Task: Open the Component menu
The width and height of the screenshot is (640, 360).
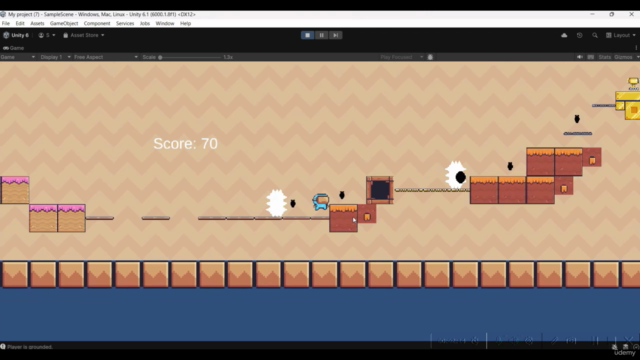Action: (x=97, y=23)
